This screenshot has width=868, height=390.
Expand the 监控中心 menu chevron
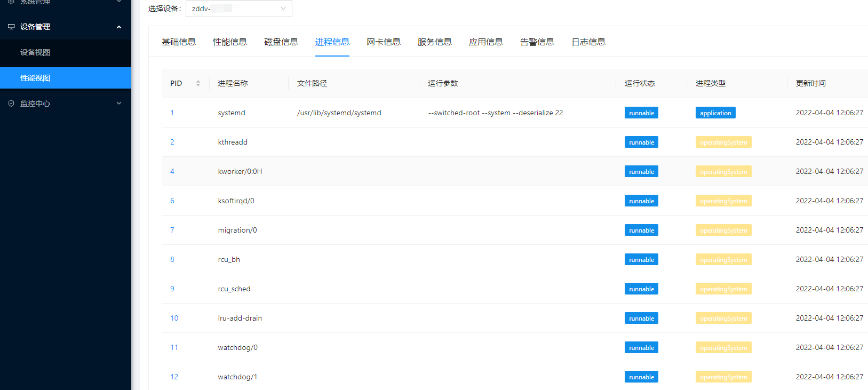click(119, 104)
